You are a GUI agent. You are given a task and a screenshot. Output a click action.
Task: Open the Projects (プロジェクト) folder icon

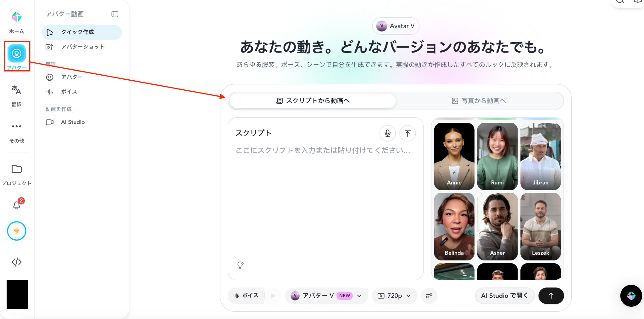[17, 169]
